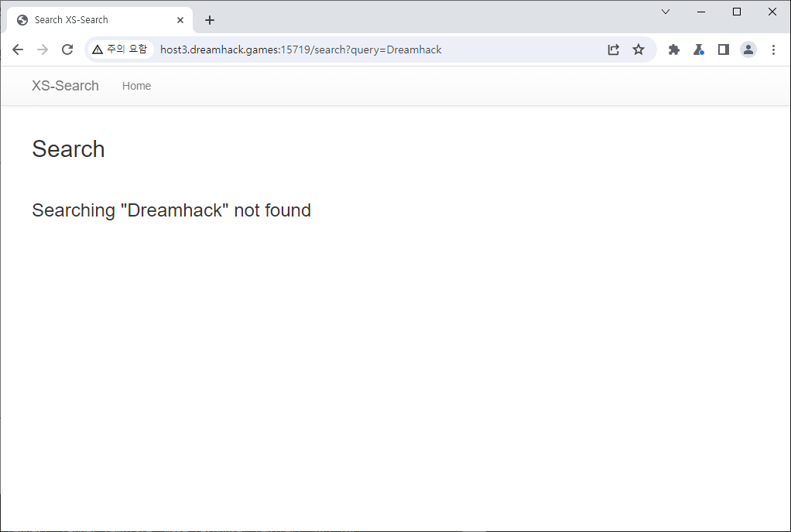791x532 pixels.
Task: Click the forward navigation arrow
Action: [x=43, y=49]
